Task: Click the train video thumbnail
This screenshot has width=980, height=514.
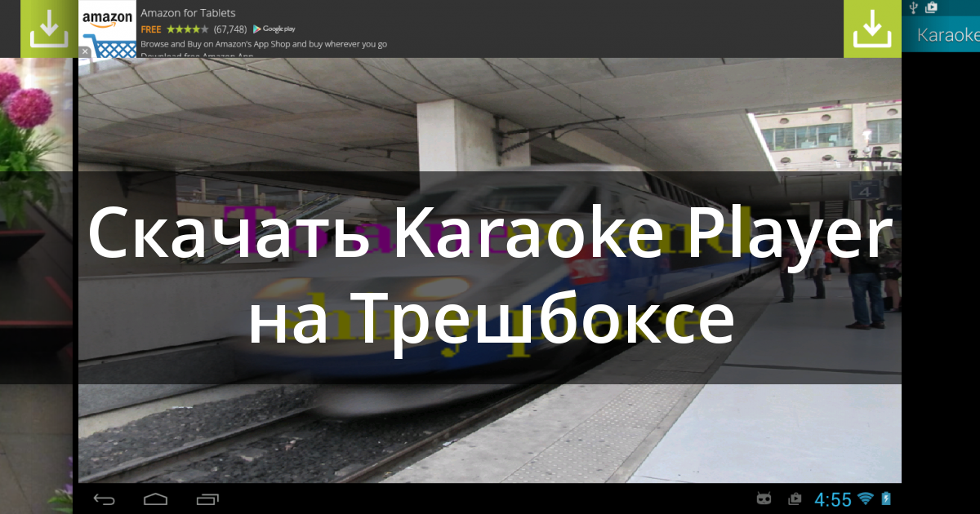Action: coord(490,270)
